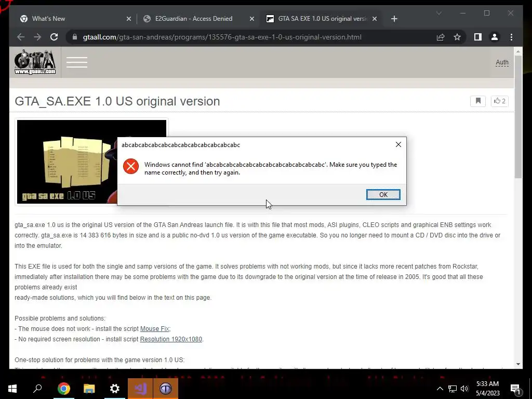Open File Explorer from taskbar
The image size is (532, 399).
[89, 389]
